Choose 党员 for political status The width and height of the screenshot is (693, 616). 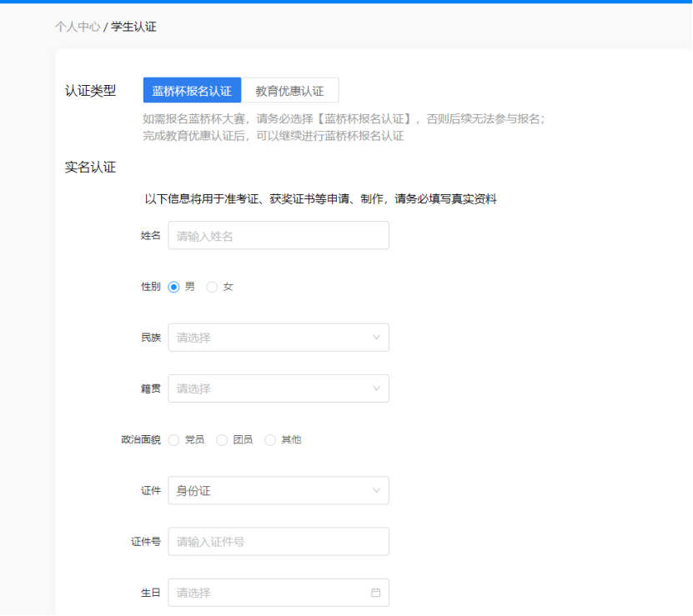point(173,440)
